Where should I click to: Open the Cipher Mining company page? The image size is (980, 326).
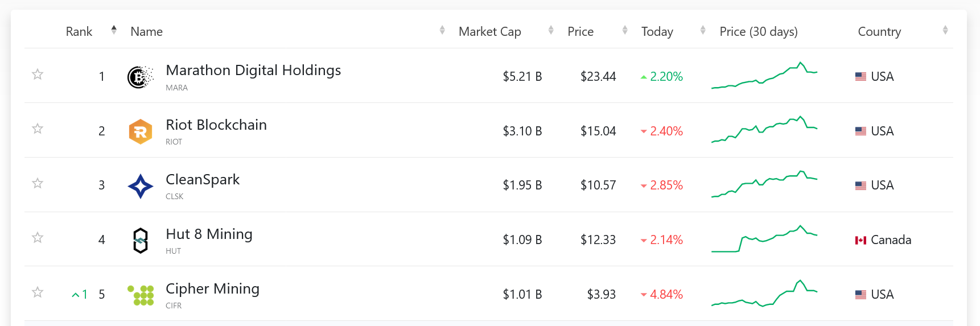pos(212,289)
